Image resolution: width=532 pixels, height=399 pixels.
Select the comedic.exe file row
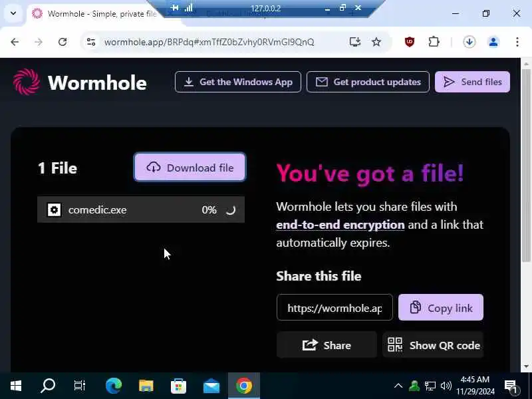tap(141, 209)
